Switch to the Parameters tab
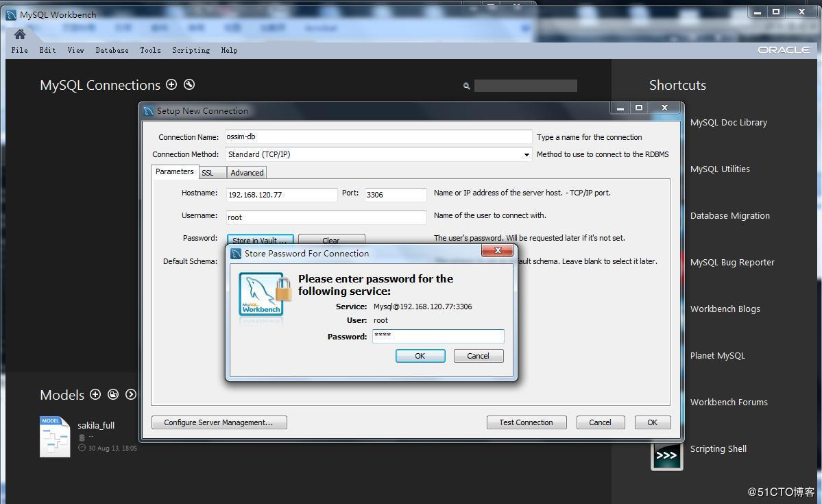Viewport: 822px width, 504px height. 175,171
